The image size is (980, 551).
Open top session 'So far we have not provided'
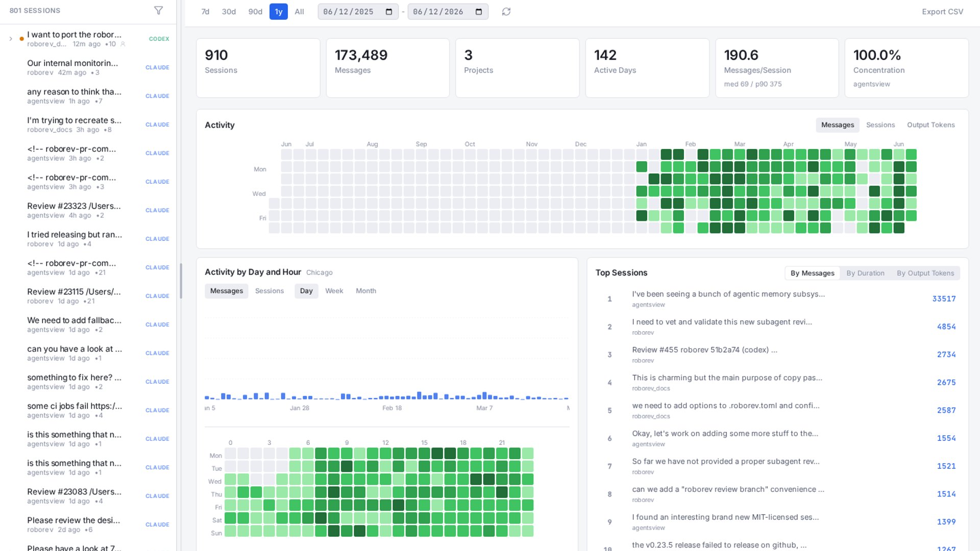778,466
